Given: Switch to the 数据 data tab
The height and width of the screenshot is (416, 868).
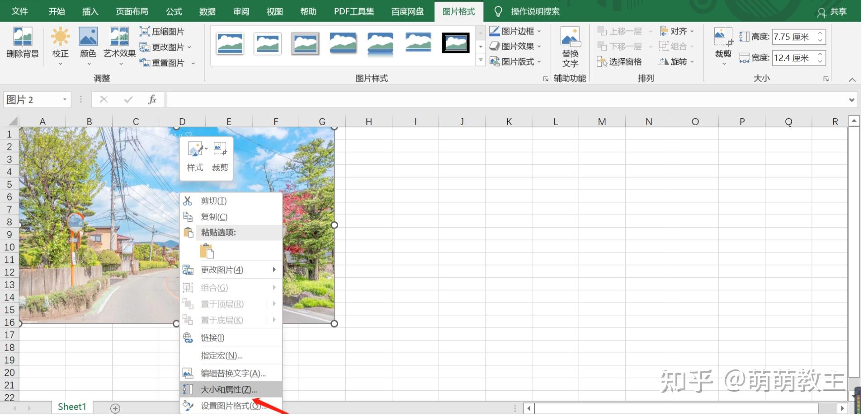Looking at the screenshot, I should [x=208, y=11].
